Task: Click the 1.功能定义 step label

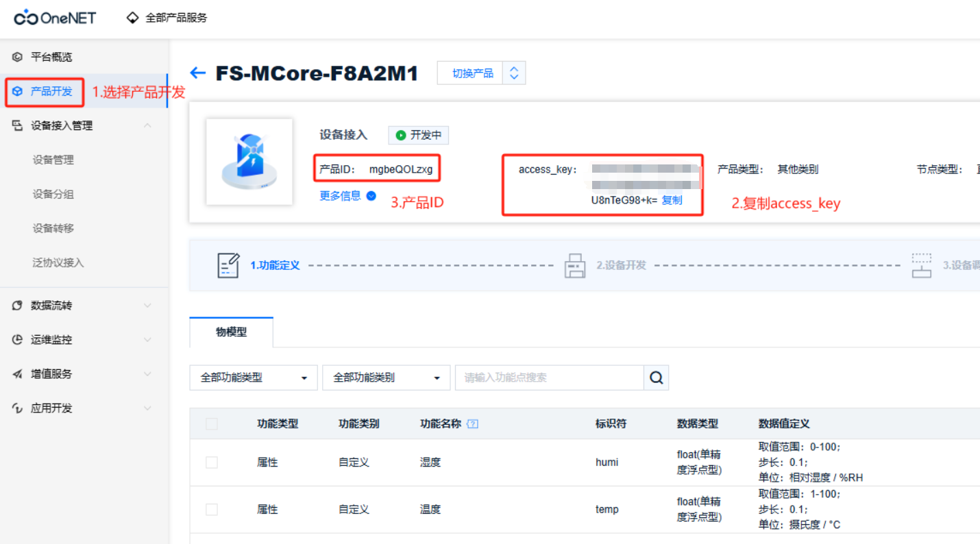Action: 275,265
